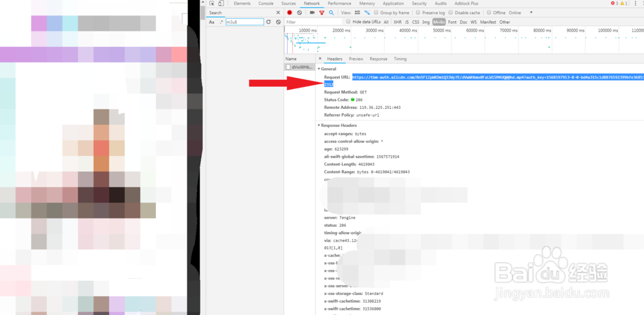Select the Headers details tab
Screen dimensions: 644x315
tap(335, 59)
